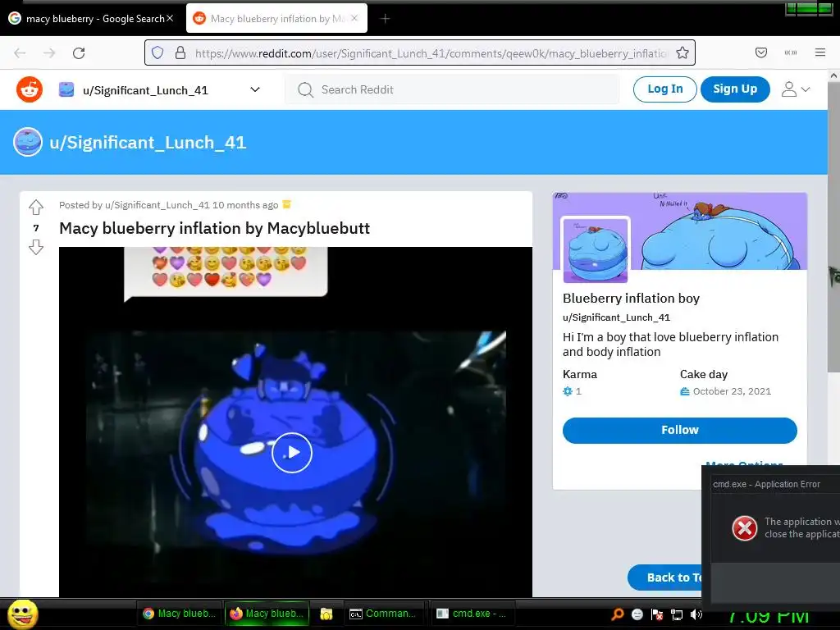The image size is (840, 630).
Task: Click red error icon in cmd.exe dialog
Action: point(745,528)
